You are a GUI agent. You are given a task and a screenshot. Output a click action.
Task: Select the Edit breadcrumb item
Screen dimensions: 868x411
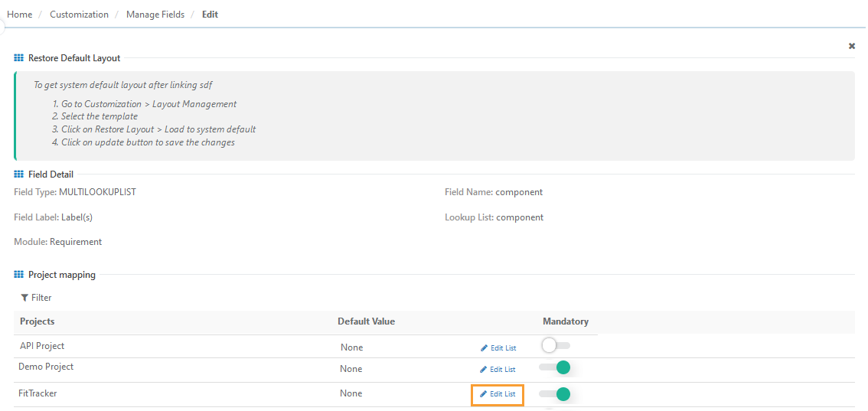click(x=210, y=15)
